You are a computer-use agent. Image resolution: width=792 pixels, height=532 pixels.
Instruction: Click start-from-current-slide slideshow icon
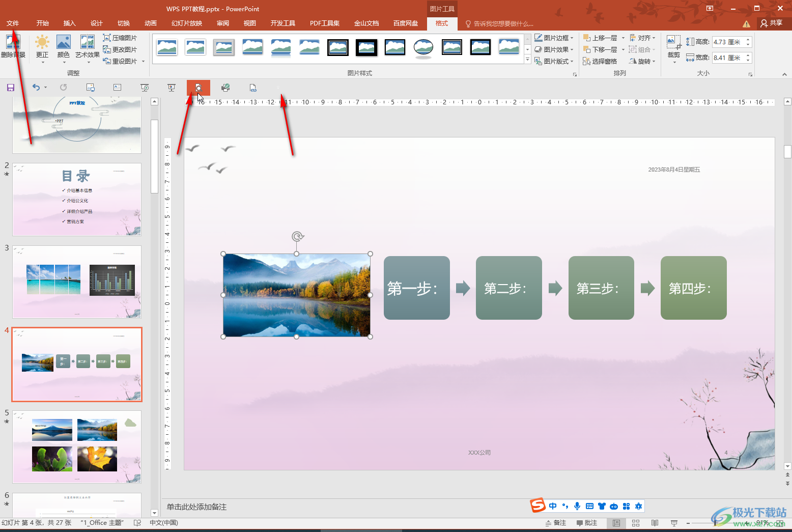pos(172,88)
